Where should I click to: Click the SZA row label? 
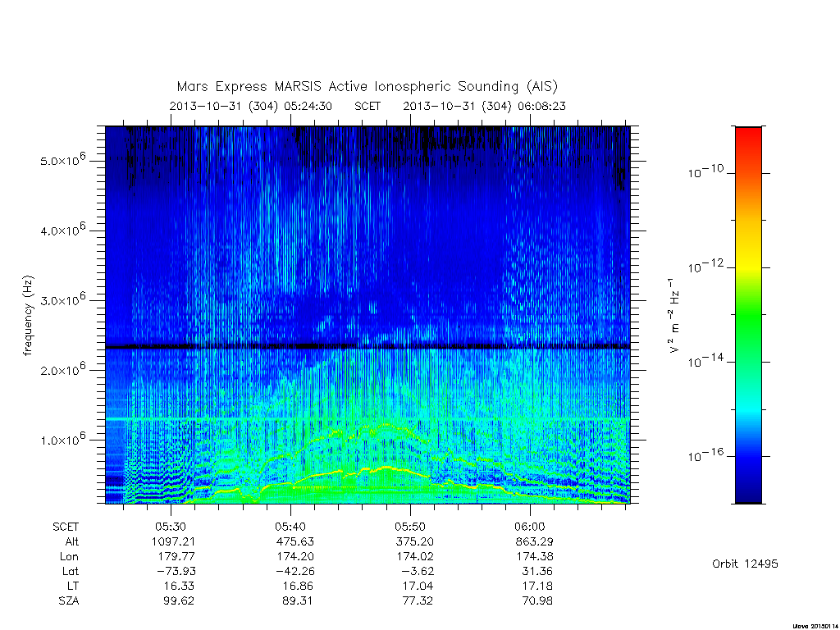click(69, 601)
